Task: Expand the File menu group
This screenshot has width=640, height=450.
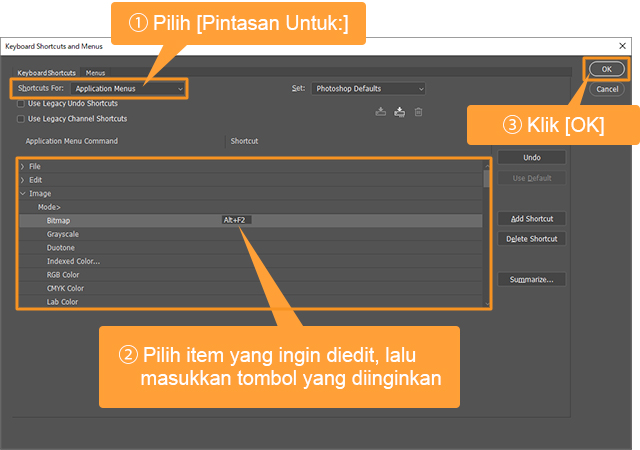Action: (23, 166)
